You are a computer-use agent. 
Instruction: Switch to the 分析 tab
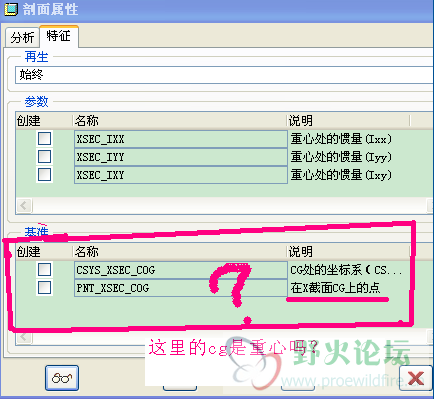22,37
